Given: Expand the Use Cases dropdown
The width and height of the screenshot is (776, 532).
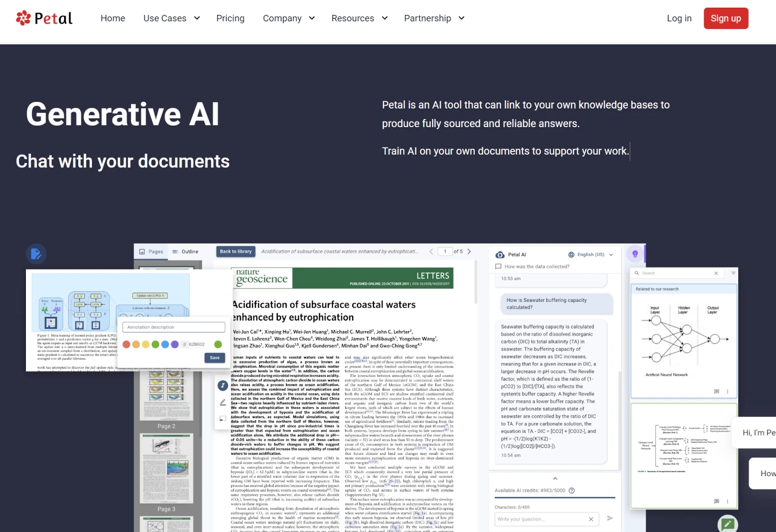Looking at the screenshot, I should [x=171, y=18].
